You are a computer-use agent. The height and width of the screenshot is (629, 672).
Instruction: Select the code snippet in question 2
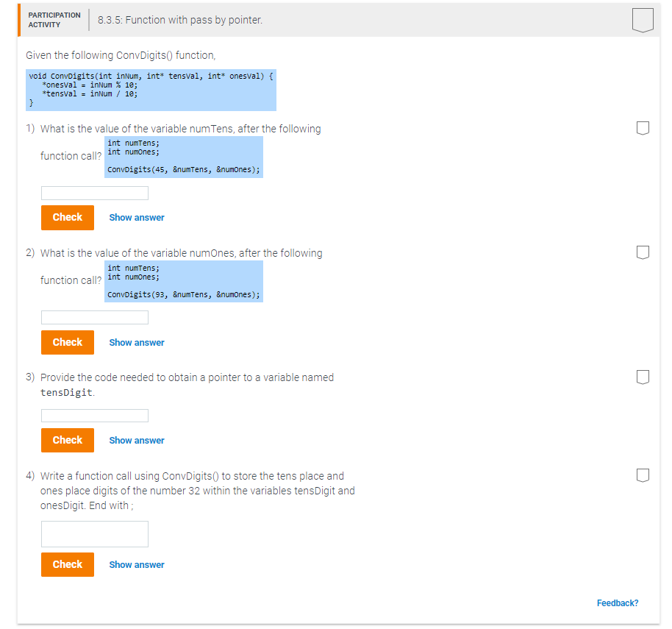click(184, 281)
